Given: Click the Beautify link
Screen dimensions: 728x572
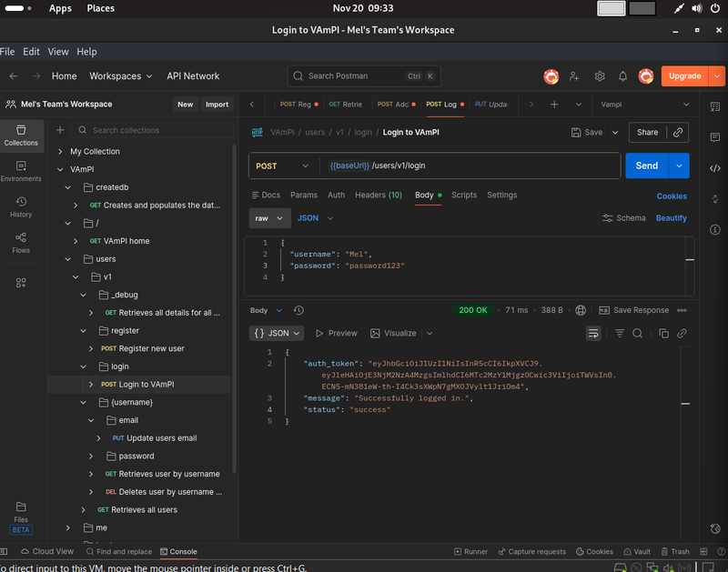Looking at the screenshot, I should (x=671, y=218).
